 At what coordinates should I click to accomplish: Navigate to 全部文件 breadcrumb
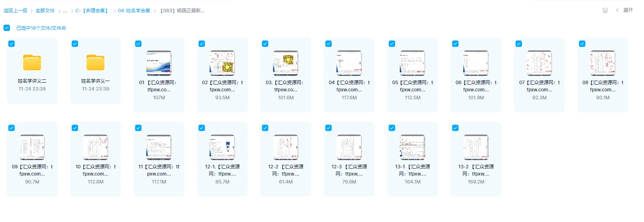[45, 11]
